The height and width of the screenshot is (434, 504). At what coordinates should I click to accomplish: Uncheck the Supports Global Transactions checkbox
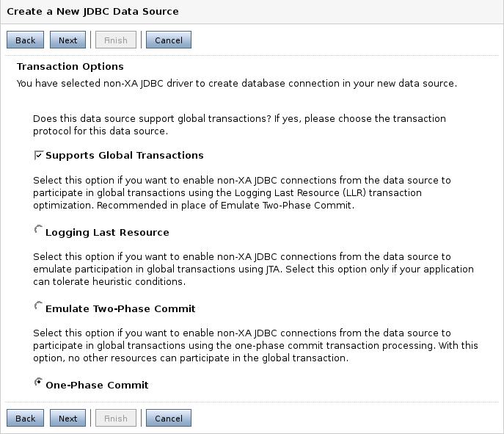[38, 155]
